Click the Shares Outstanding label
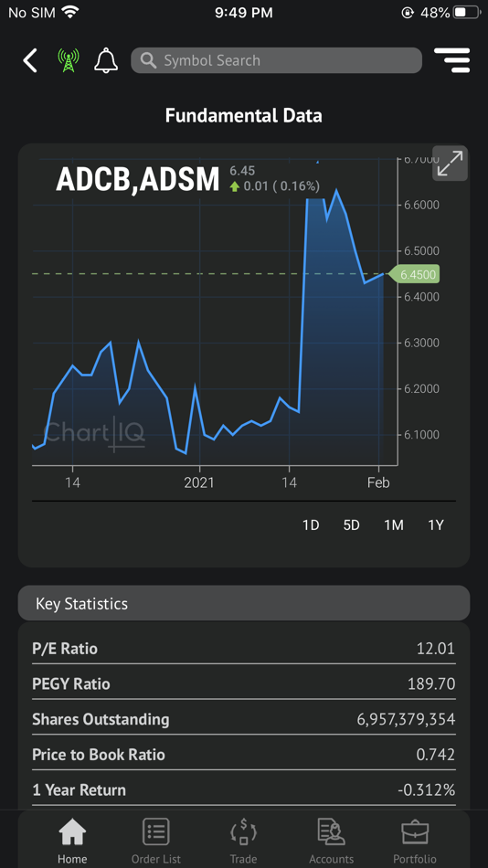 point(101,719)
